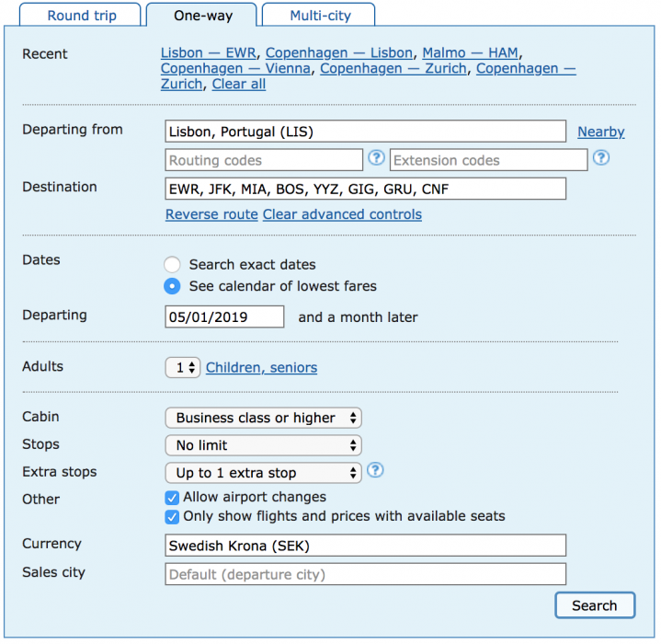Switch to the Multi-city tab
The width and height of the screenshot is (661, 644).
pos(320,16)
